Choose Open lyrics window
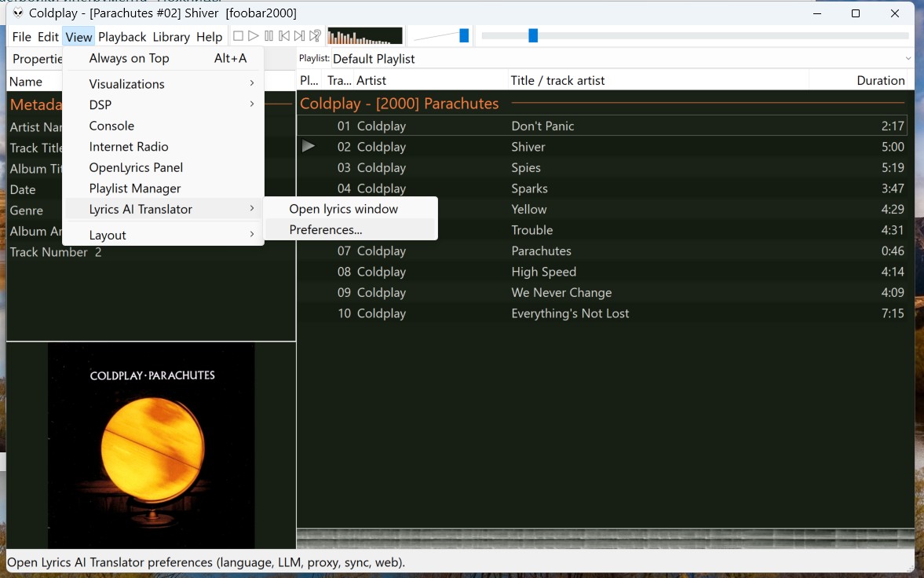 [351, 209]
